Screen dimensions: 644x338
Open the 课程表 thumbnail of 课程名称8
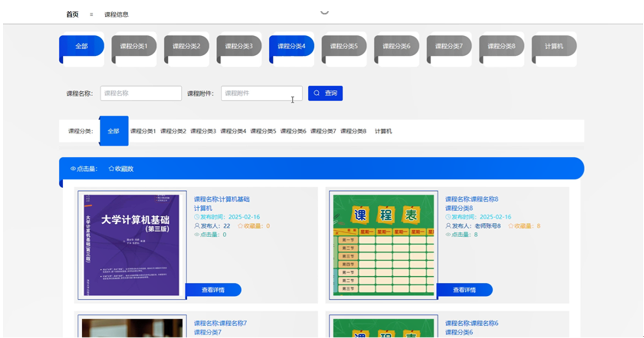383,245
